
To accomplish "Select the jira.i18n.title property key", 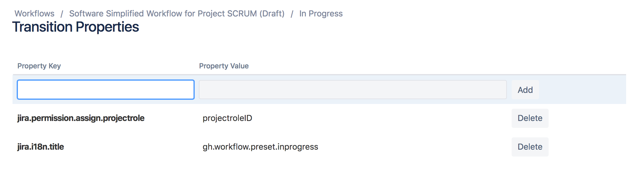I will click(x=41, y=147).
